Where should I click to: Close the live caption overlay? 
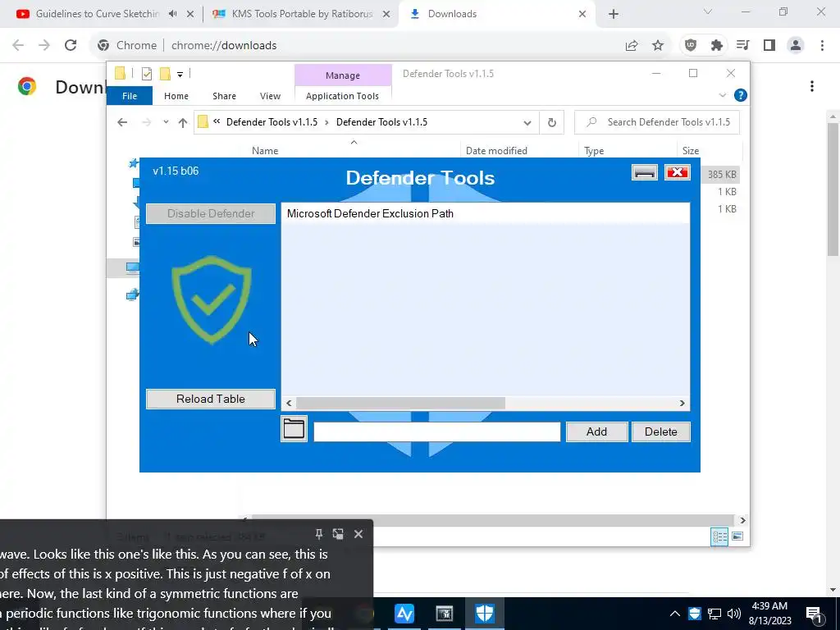point(358,534)
